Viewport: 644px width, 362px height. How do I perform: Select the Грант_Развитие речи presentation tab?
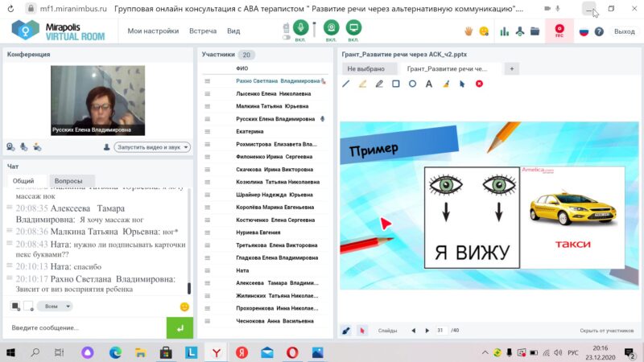pyautogui.click(x=447, y=68)
